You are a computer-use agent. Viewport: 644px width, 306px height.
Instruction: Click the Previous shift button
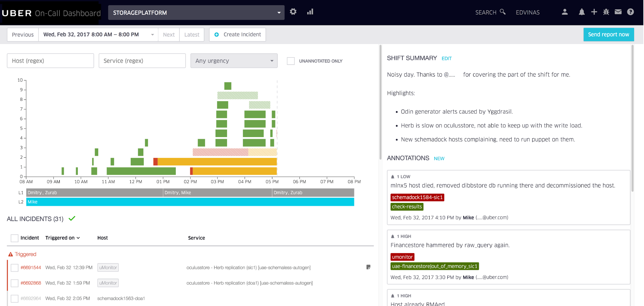(23, 35)
